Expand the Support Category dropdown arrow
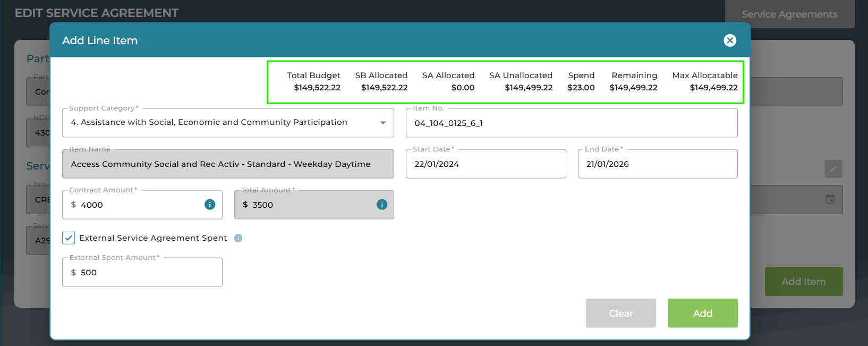This screenshot has height=346, width=868. coord(382,123)
